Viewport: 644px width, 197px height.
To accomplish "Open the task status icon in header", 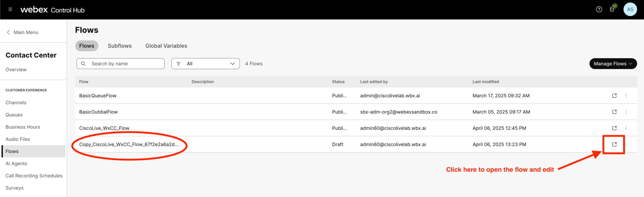I will pos(612,9).
